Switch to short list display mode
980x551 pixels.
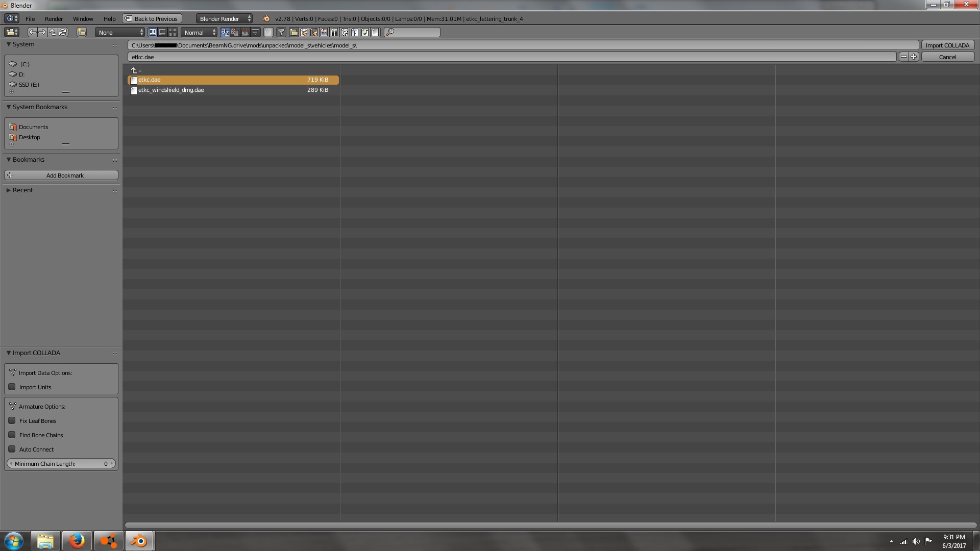point(153,32)
